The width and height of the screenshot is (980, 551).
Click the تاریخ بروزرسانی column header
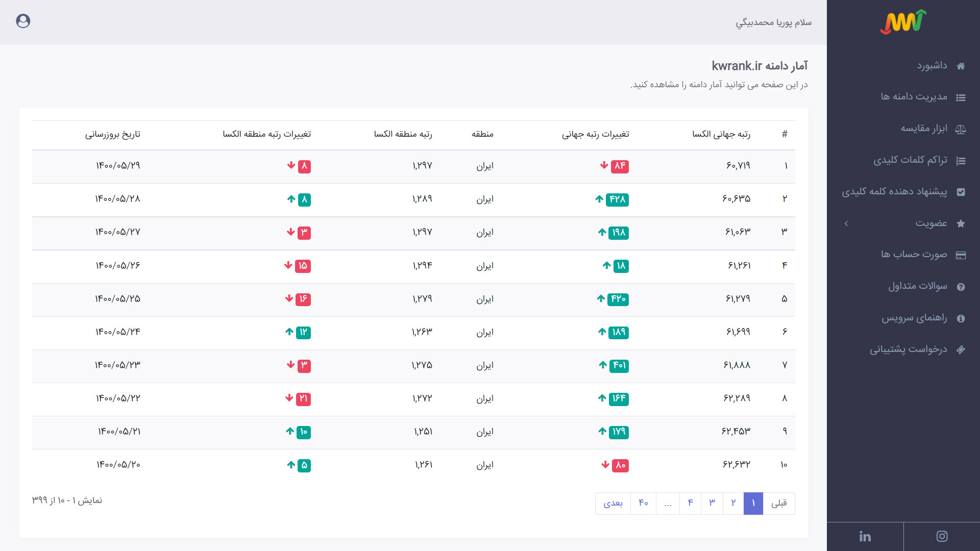pyautogui.click(x=112, y=134)
